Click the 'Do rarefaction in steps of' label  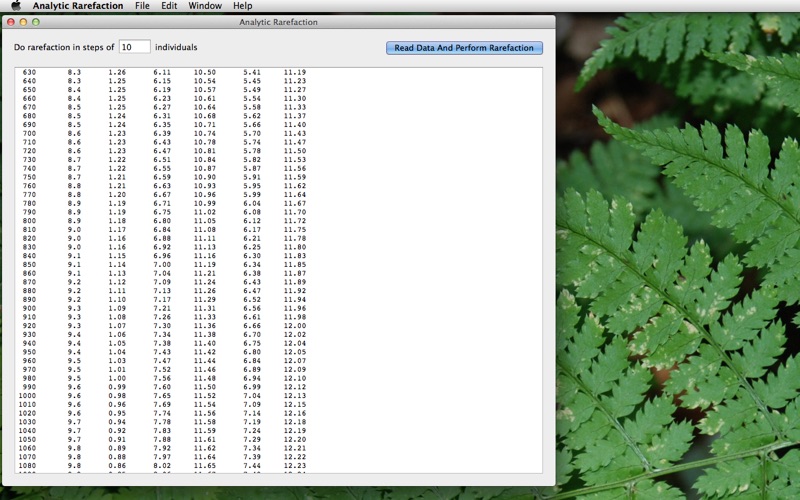[64, 47]
